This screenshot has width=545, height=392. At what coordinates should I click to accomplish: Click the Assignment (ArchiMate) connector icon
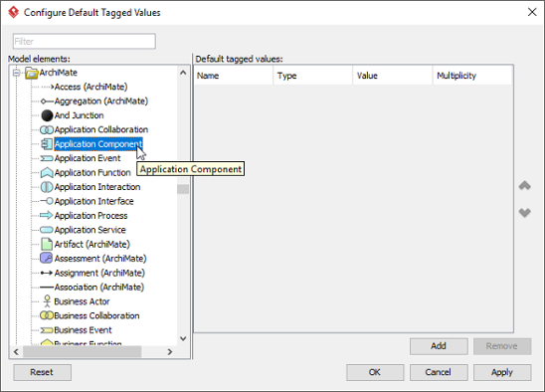[47, 273]
